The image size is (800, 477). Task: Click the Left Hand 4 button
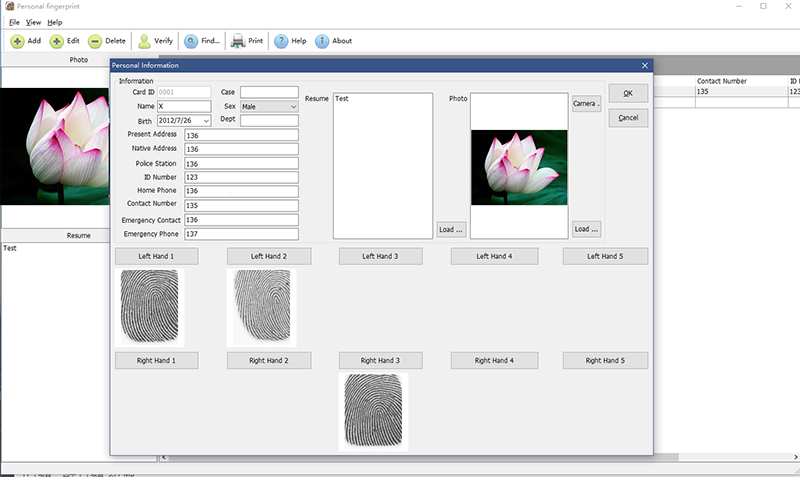494,256
